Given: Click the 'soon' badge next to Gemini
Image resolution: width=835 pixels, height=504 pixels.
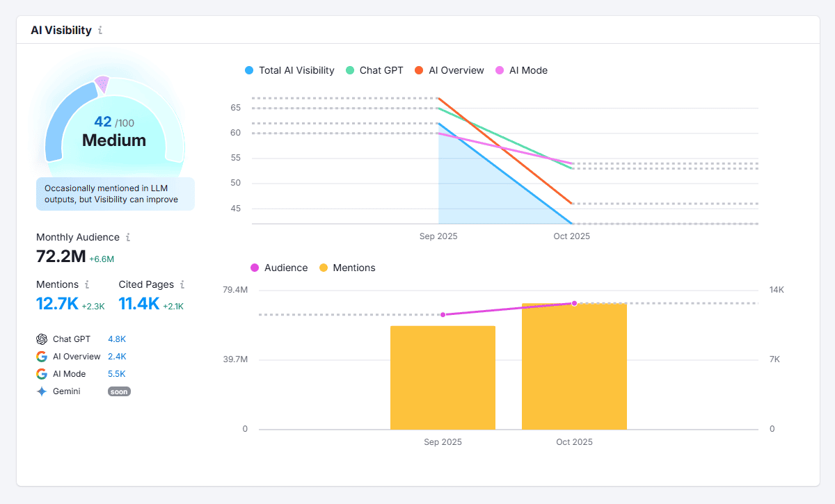Looking at the screenshot, I should point(119,391).
